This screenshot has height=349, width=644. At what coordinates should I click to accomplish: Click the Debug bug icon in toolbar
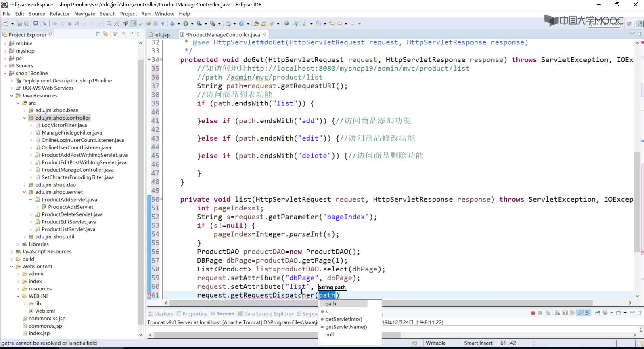pos(172,23)
